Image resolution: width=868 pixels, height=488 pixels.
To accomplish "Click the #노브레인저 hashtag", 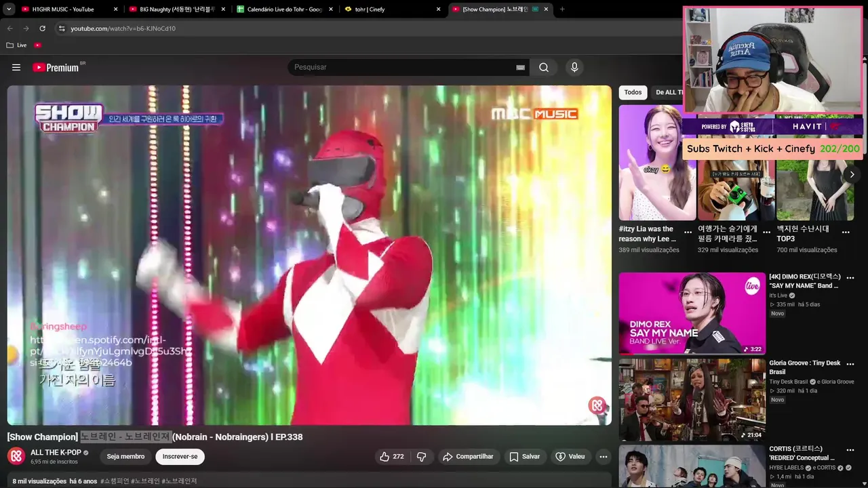I will 179,481.
